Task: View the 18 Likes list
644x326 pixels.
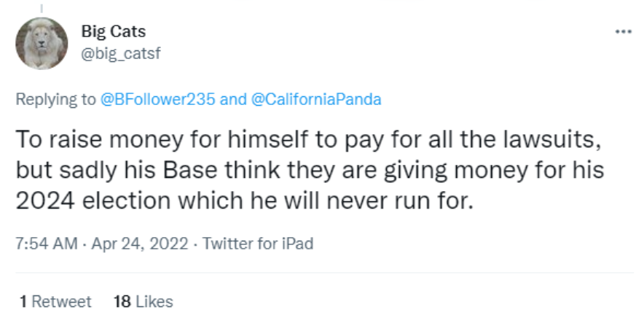Action: (x=144, y=301)
